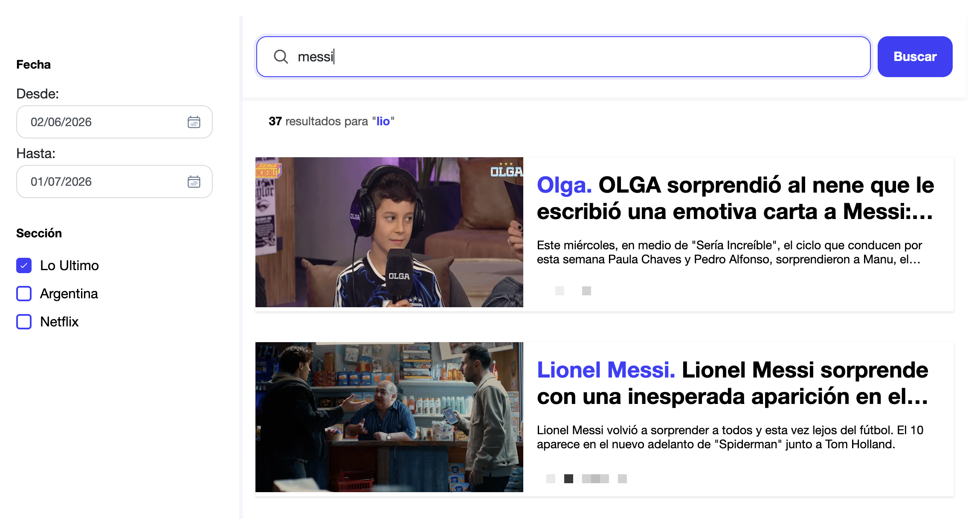Click the Fecha filter heading
The height and width of the screenshot is (519, 980).
click(33, 64)
